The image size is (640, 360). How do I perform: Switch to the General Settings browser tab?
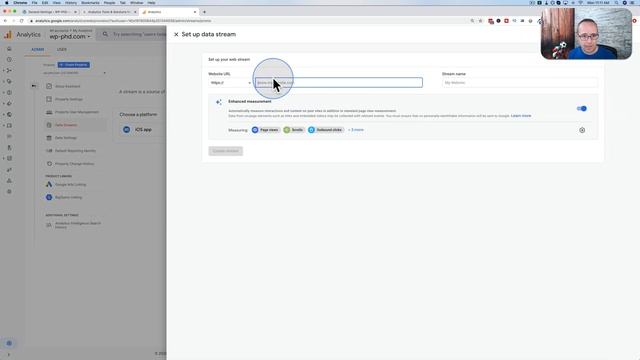click(49, 12)
